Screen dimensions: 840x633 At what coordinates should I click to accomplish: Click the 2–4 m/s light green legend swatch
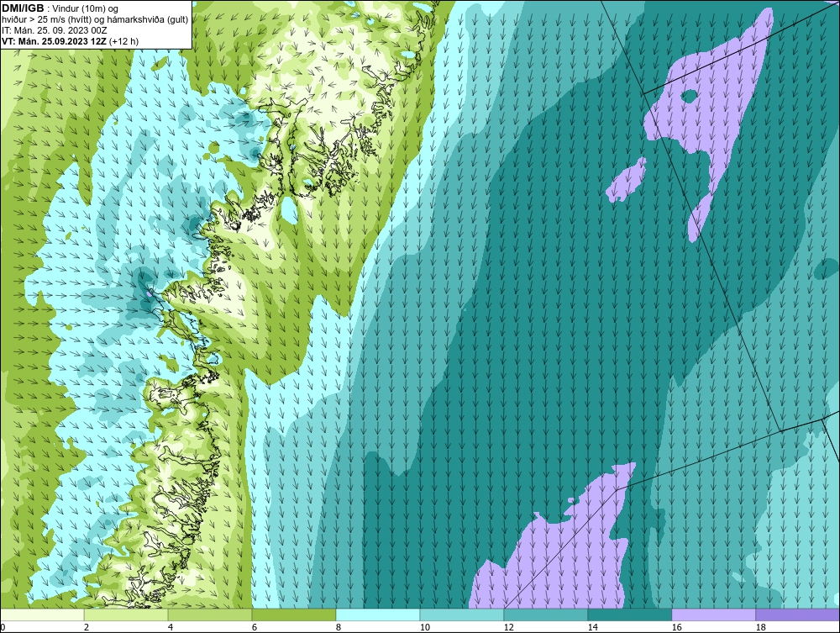126,615
